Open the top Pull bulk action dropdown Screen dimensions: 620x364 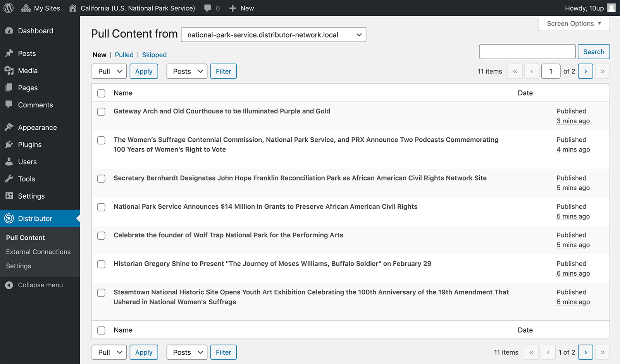click(x=109, y=71)
